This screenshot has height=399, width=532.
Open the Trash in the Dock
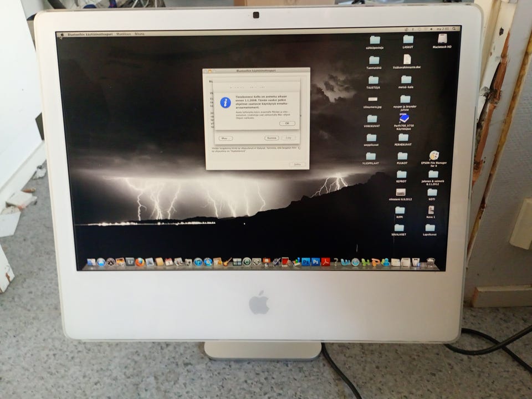point(431,262)
